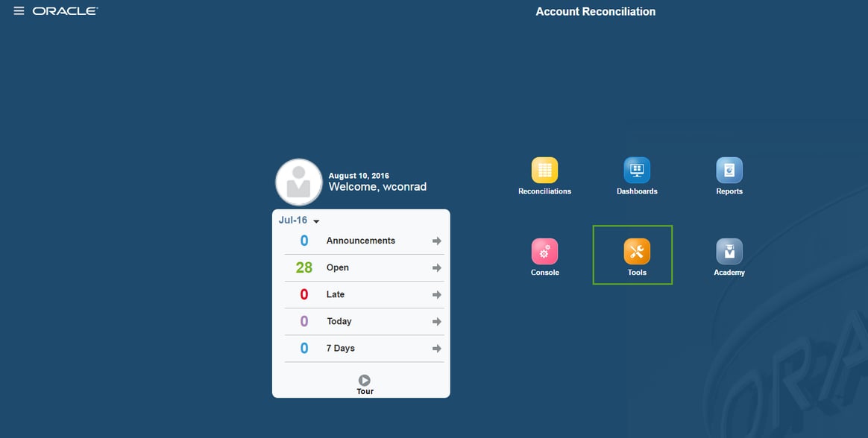Click the Oracle logo
868x438 pixels.
pyautogui.click(x=65, y=11)
